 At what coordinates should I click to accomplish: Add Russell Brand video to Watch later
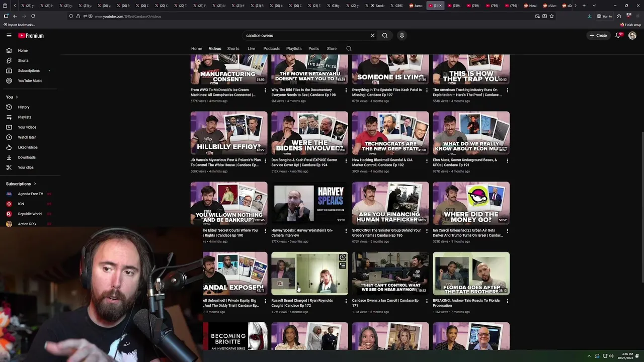click(x=343, y=257)
